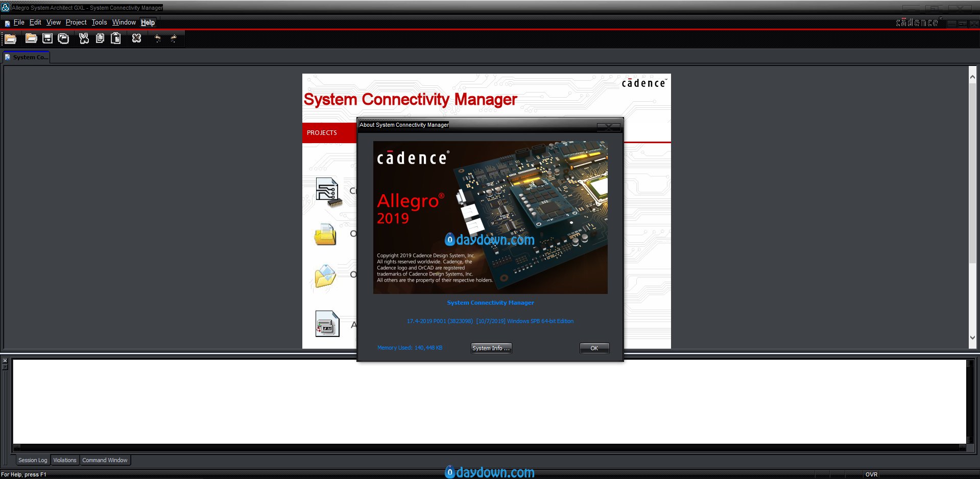Open the Help menu
Screen dimensions: 980x479
[x=148, y=22]
